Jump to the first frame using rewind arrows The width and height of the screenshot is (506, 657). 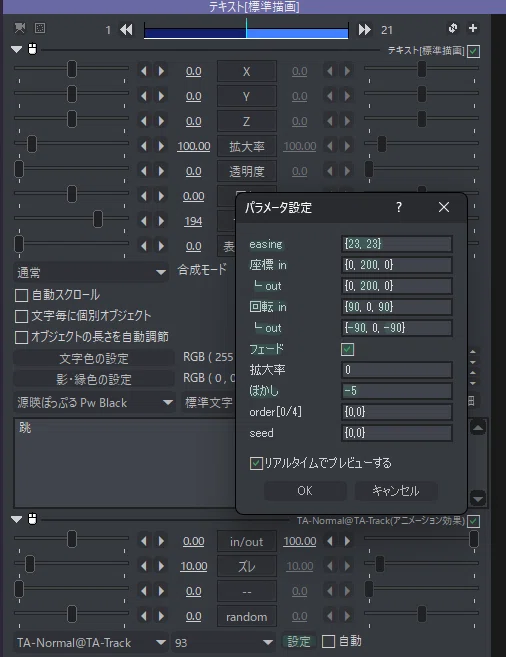coord(126,29)
